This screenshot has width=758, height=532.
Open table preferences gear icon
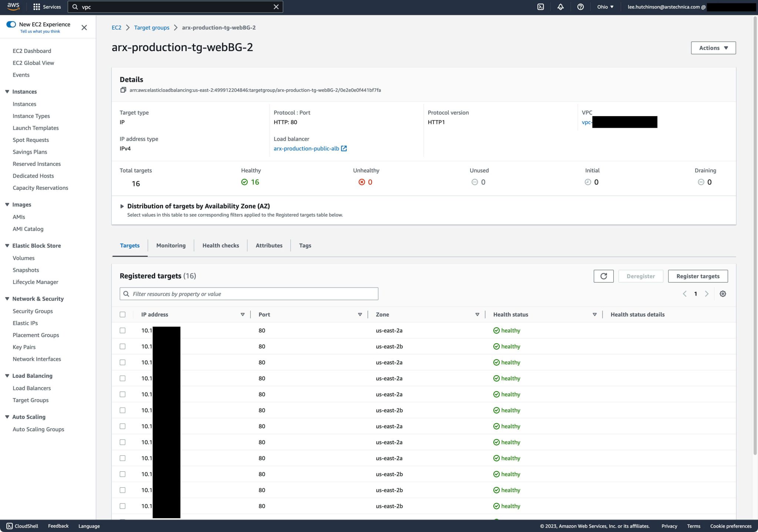[x=722, y=294]
